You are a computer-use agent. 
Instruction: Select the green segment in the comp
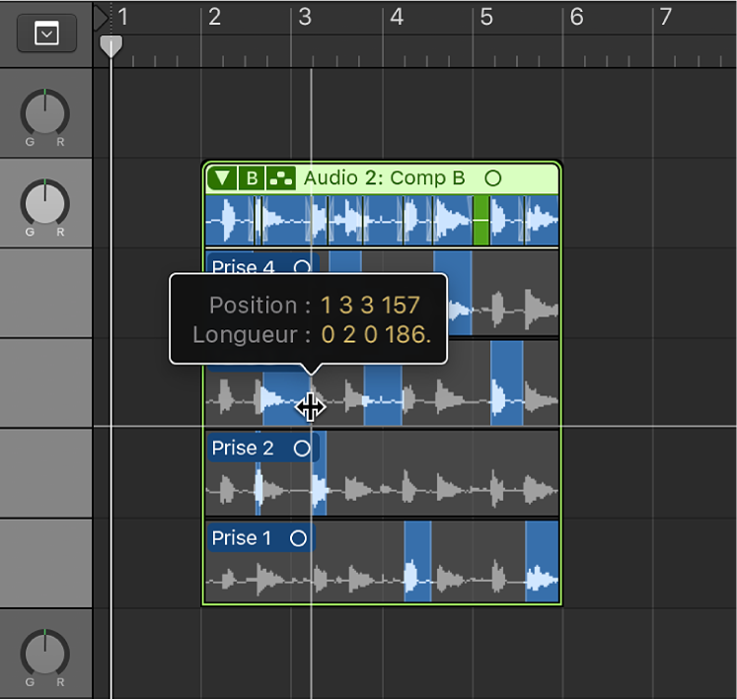(x=480, y=220)
